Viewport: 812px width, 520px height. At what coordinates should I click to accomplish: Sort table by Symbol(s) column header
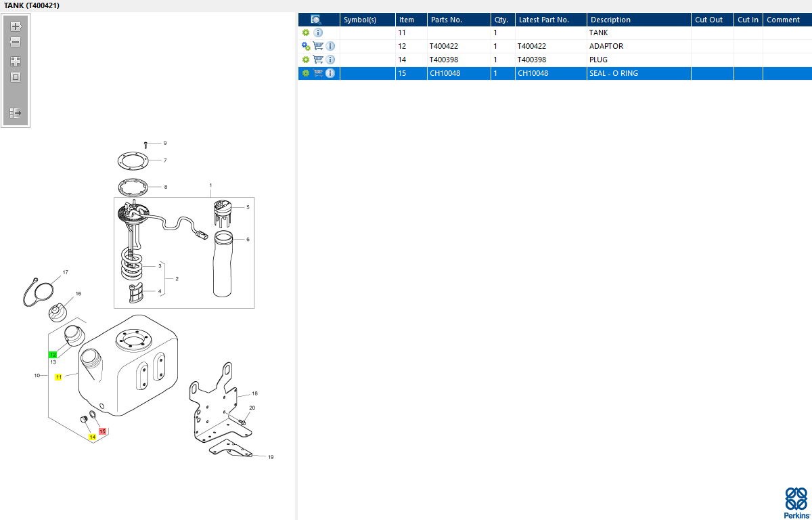pyautogui.click(x=367, y=20)
